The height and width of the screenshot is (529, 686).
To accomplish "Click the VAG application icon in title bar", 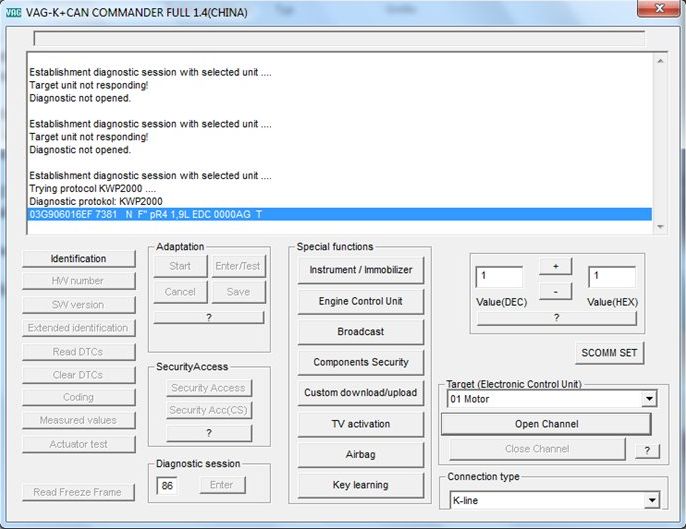I will tap(13, 12).
